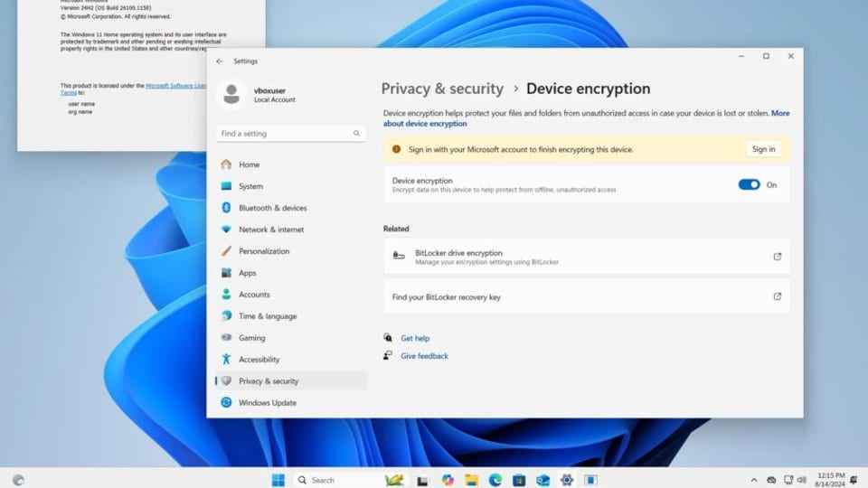868x488 pixels.
Task: Launch Copilot from the taskbar
Action: click(x=448, y=480)
